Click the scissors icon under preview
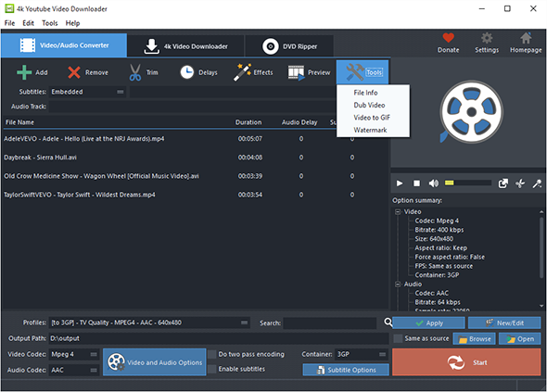Viewport: 547px width, 392px height. coord(520,183)
